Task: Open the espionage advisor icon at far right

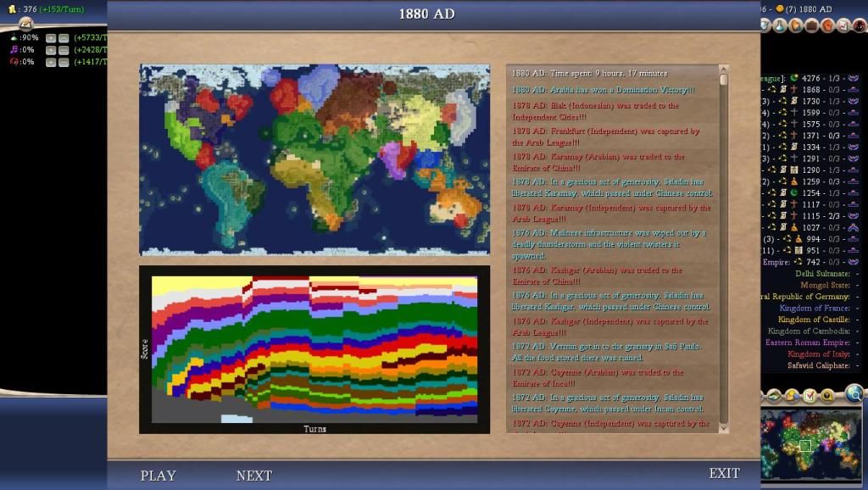Action: pos(860,25)
